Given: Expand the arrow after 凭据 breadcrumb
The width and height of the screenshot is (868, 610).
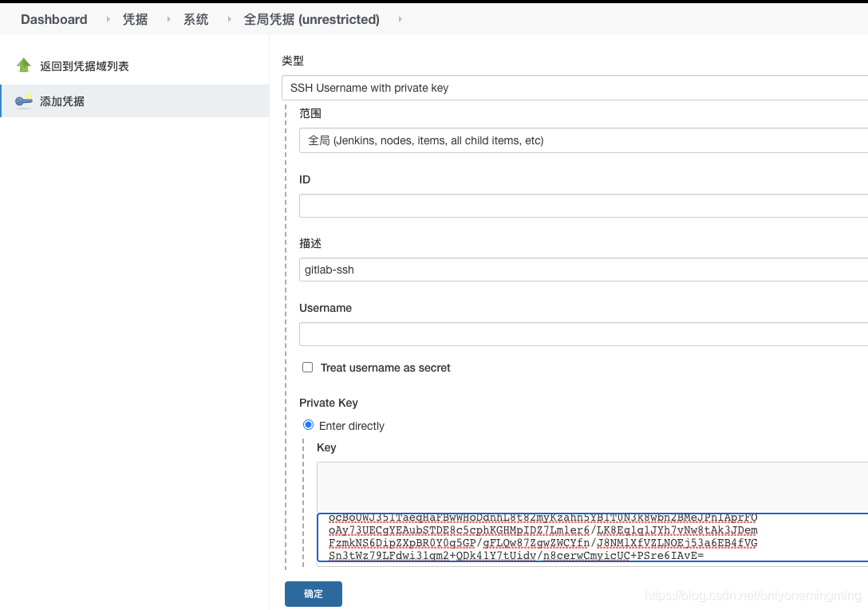Looking at the screenshot, I should pos(168,19).
